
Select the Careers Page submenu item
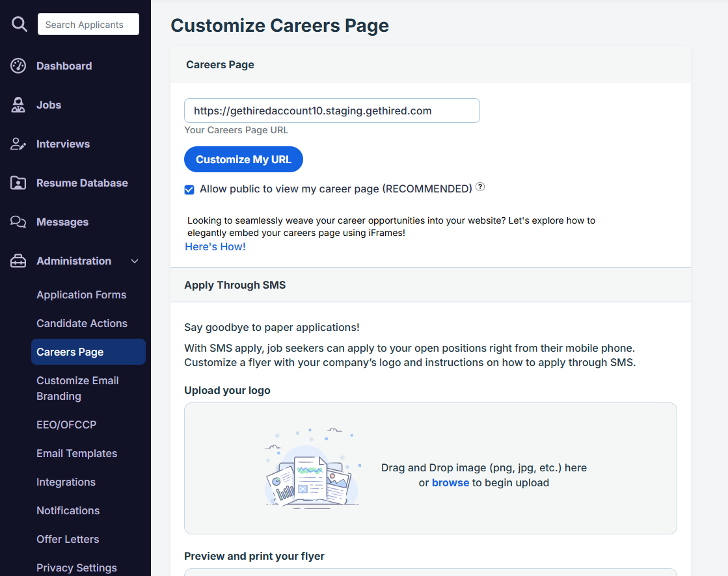click(88, 352)
